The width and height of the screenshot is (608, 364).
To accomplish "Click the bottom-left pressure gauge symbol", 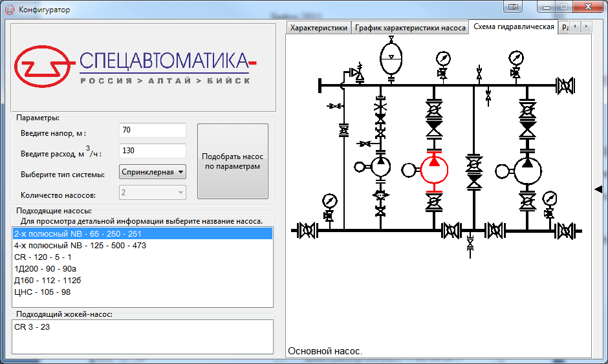I will [330, 201].
